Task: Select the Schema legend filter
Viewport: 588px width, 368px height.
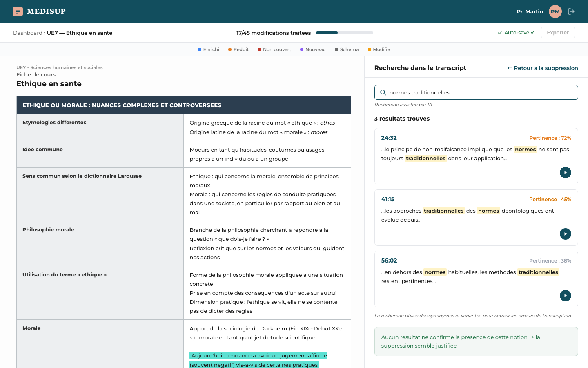Action: tap(347, 49)
